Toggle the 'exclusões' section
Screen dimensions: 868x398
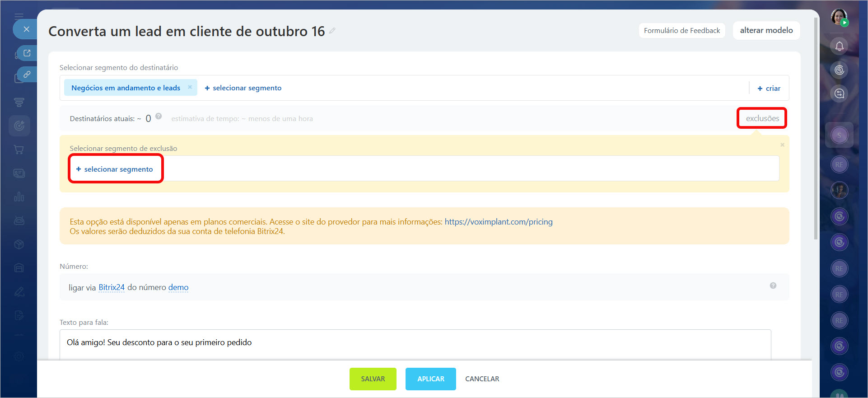coord(762,118)
